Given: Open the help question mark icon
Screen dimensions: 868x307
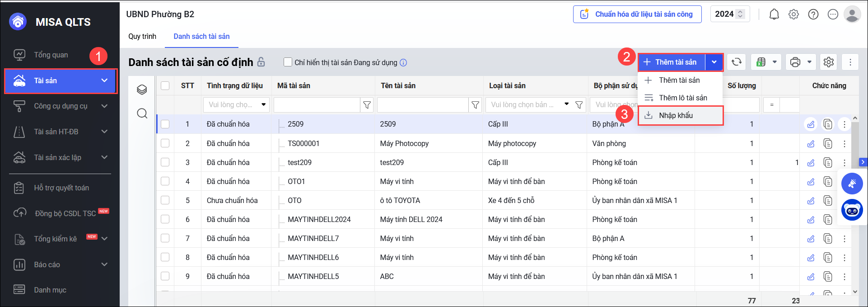Looking at the screenshot, I should [813, 14].
